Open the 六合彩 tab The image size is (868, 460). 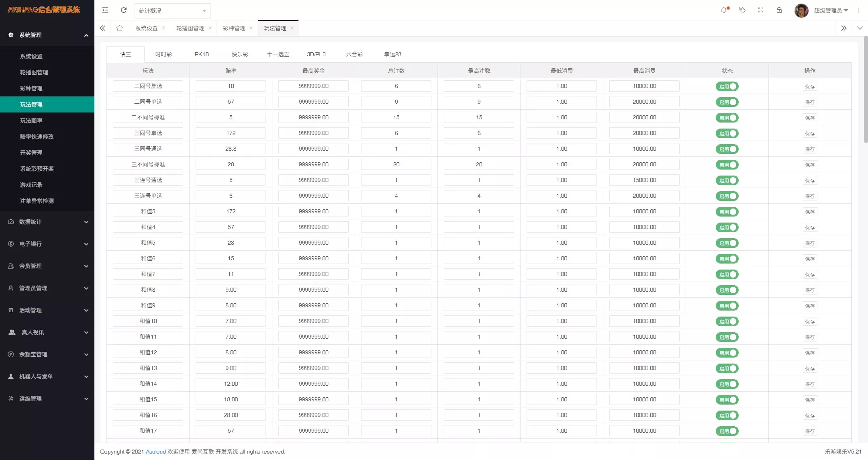tap(353, 54)
